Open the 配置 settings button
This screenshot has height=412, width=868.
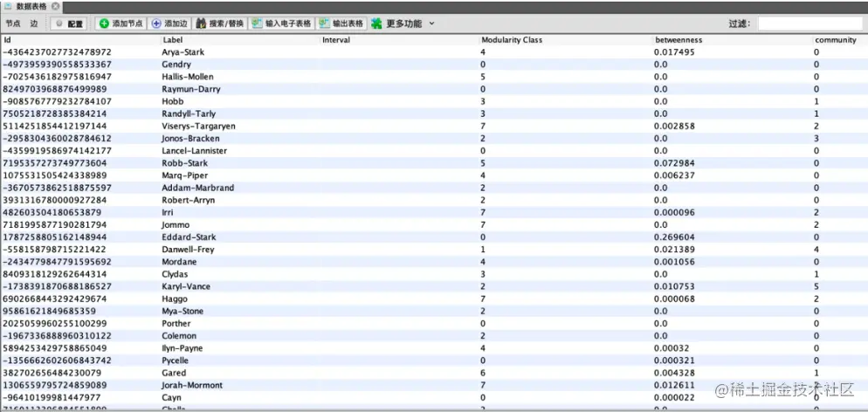click(x=69, y=24)
